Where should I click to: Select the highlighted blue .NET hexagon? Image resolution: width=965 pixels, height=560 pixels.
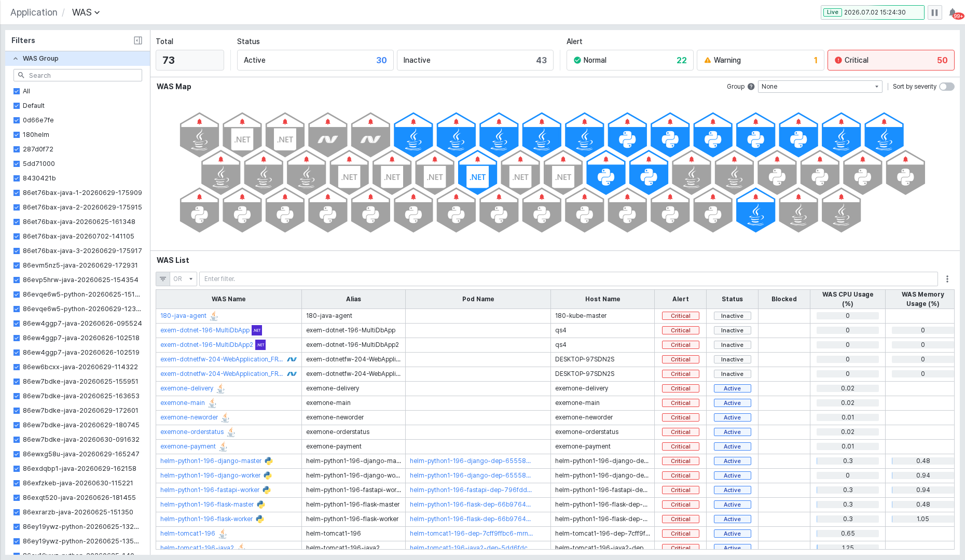478,173
